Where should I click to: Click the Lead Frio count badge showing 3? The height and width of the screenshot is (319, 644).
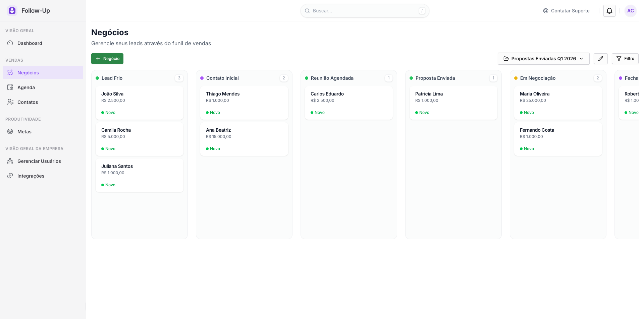pos(179,78)
